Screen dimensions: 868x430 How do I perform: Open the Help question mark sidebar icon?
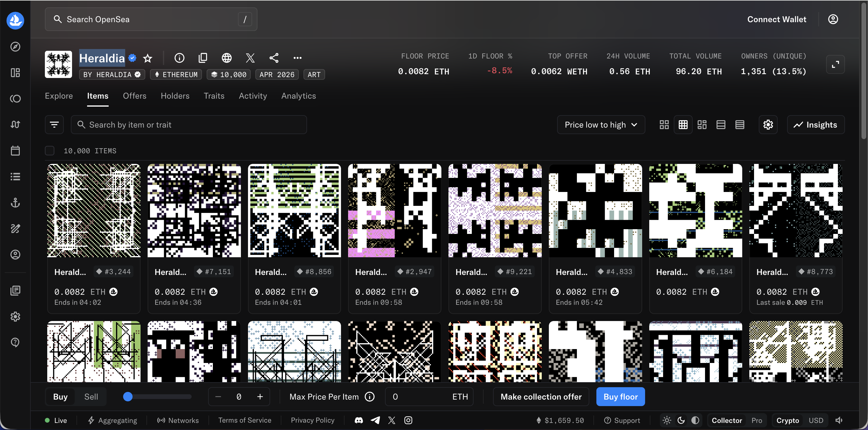pos(15,342)
